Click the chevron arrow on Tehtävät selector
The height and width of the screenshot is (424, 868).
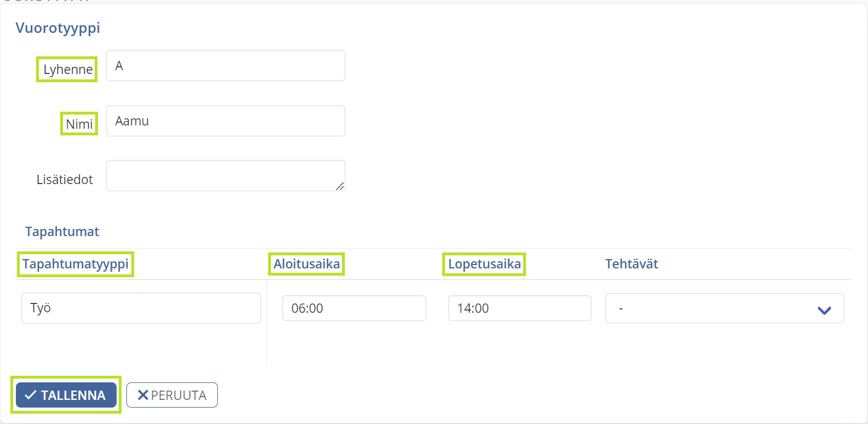click(824, 310)
